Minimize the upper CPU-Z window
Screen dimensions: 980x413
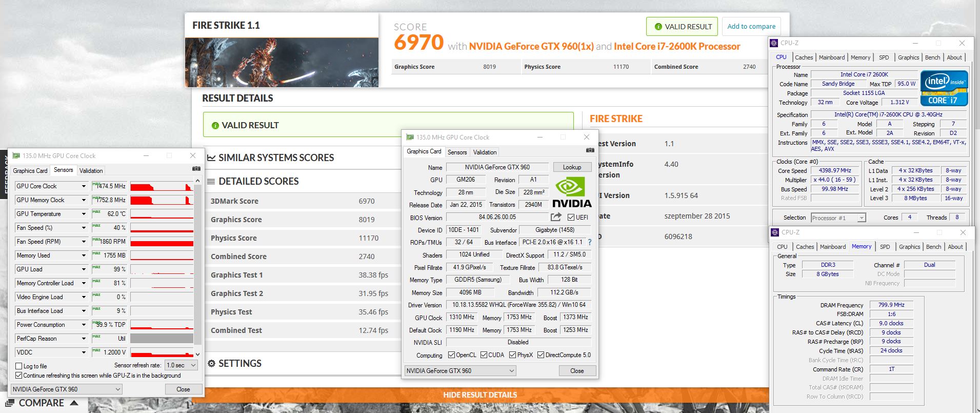915,43
